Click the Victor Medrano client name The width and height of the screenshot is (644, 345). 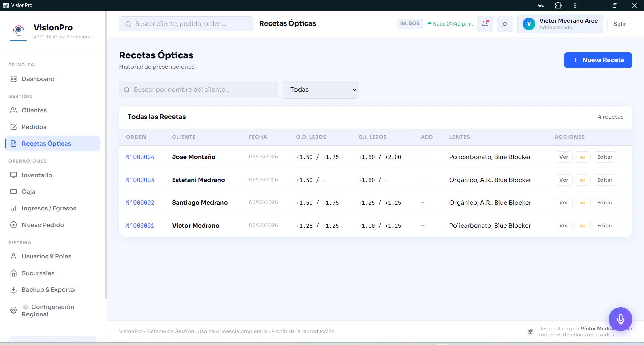pos(196,226)
